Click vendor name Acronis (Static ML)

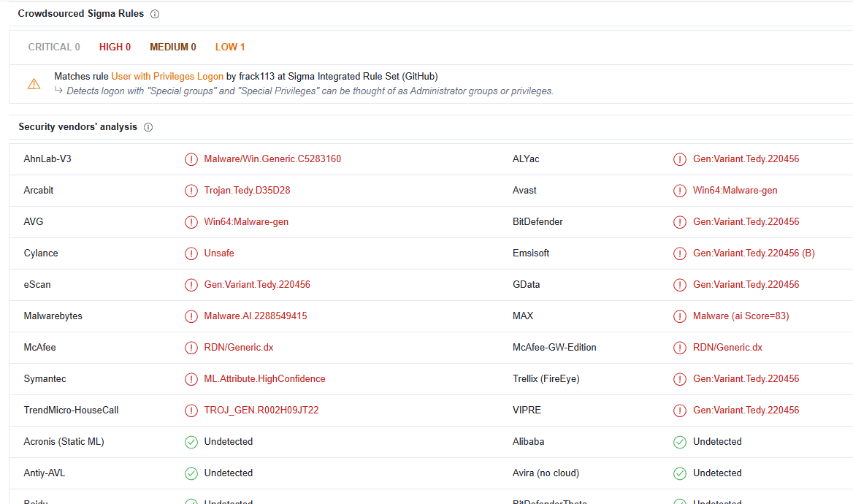pos(64,442)
